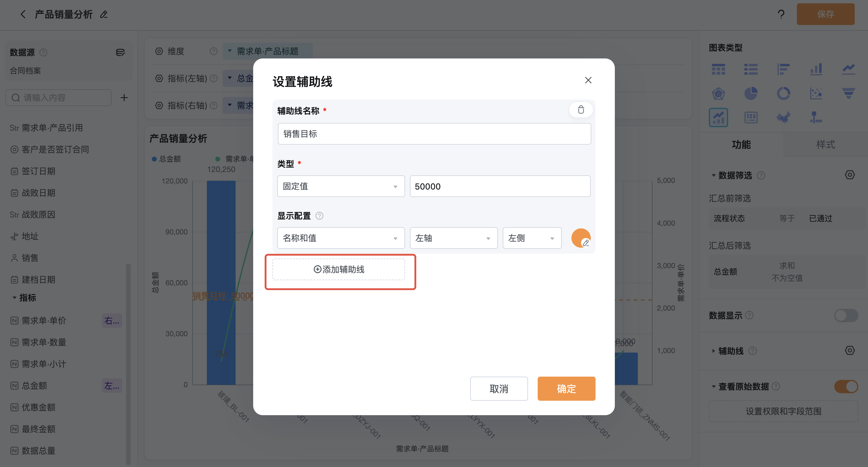Click the 保存 button
The width and height of the screenshot is (868, 467).
click(x=825, y=14)
